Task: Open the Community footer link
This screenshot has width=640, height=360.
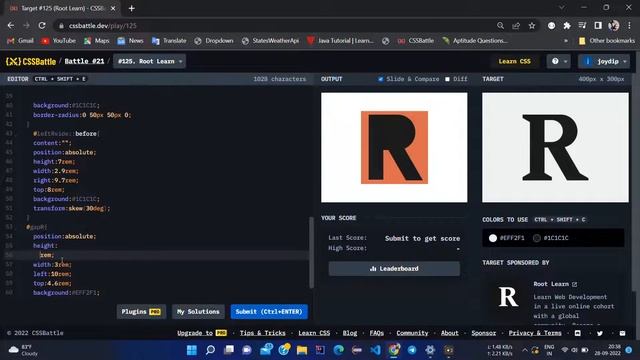Action: coord(412,333)
